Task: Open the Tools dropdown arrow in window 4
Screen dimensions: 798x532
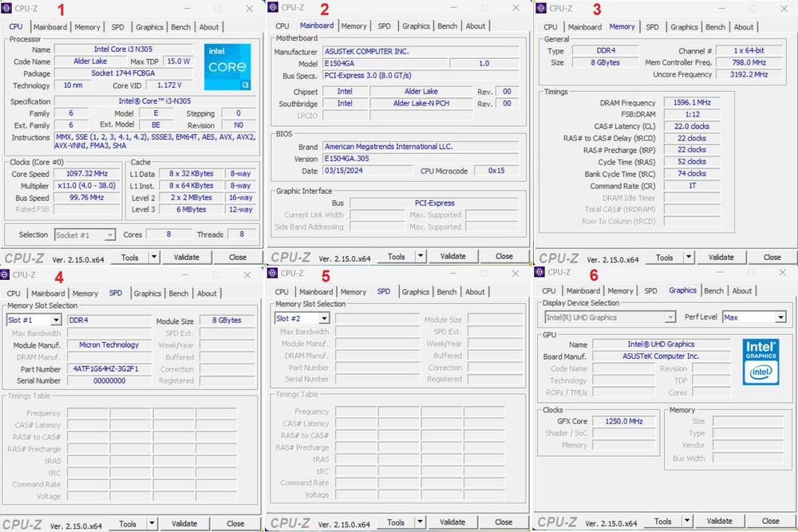Action: coord(152,523)
